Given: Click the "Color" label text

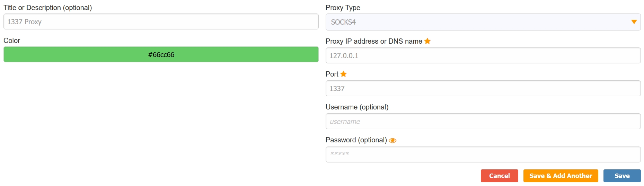Looking at the screenshot, I should coord(12,41).
